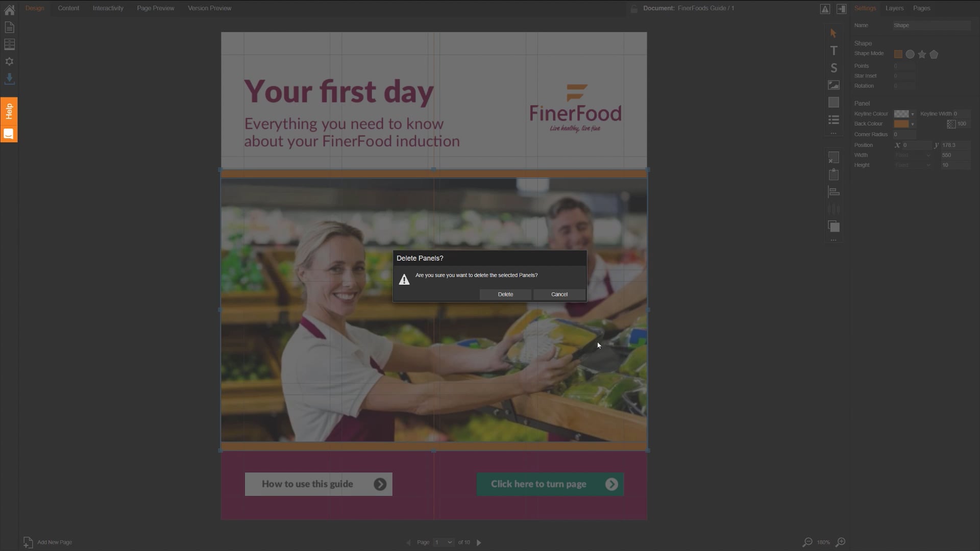This screenshot has width=980, height=551.
Task: Open the Interactivity tab
Action: click(108, 8)
